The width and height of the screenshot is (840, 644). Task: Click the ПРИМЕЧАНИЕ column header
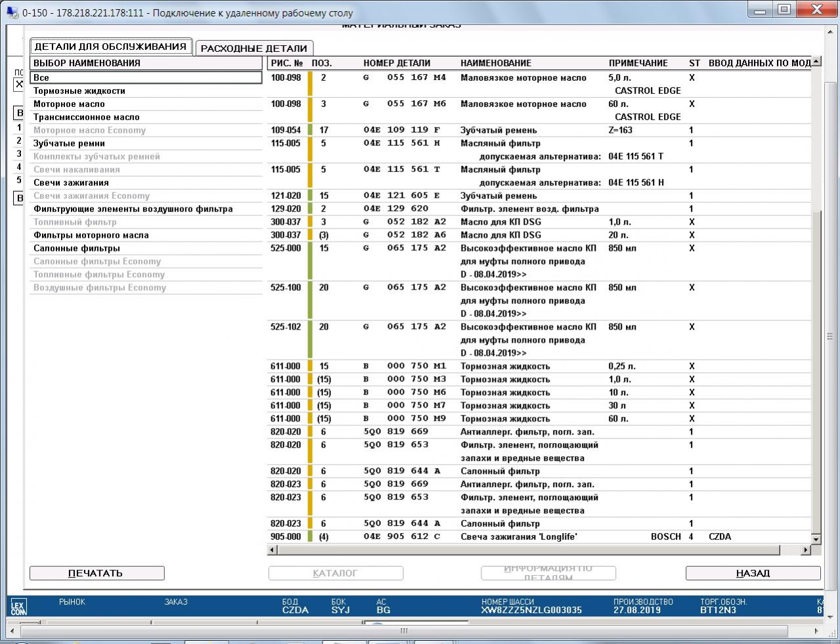(x=638, y=64)
